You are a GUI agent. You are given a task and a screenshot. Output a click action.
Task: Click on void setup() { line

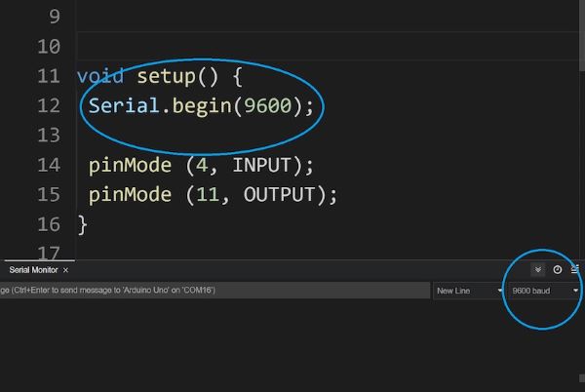click(x=160, y=76)
